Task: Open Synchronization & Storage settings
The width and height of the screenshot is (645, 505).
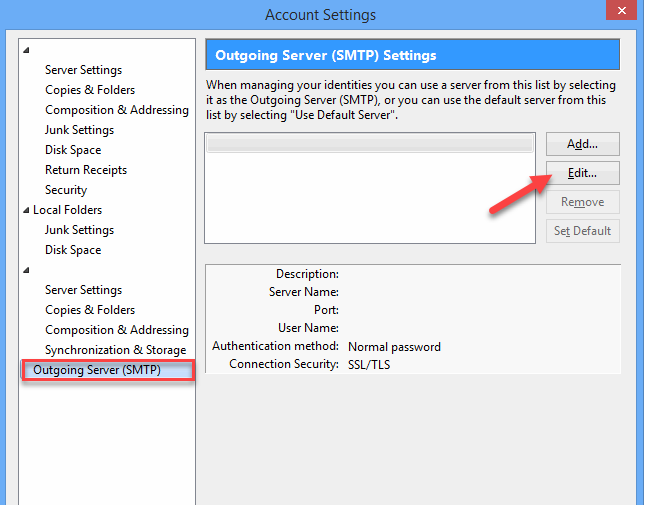Action: [x=115, y=350]
